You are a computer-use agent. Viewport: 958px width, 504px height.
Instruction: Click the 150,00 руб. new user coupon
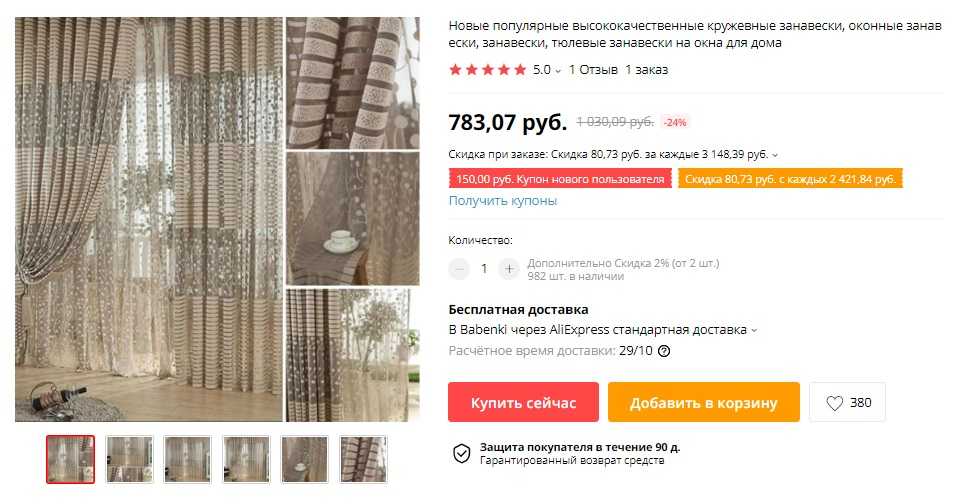point(560,179)
